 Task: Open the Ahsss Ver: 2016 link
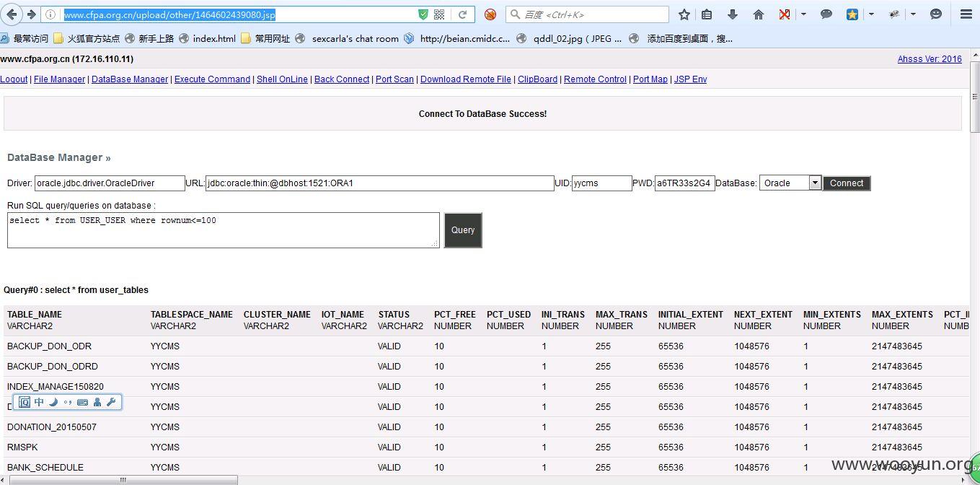point(930,59)
